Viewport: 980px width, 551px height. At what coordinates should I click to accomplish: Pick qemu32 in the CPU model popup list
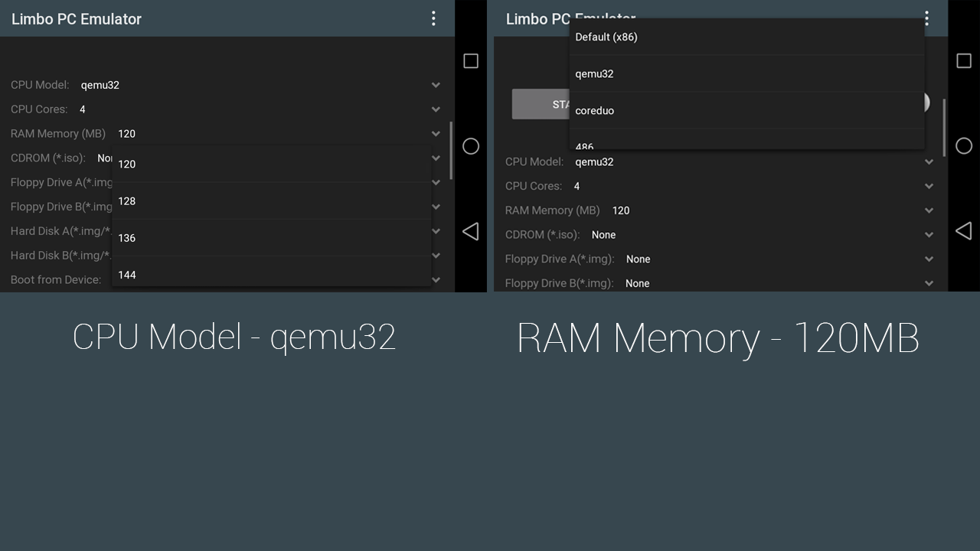coord(747,74)
